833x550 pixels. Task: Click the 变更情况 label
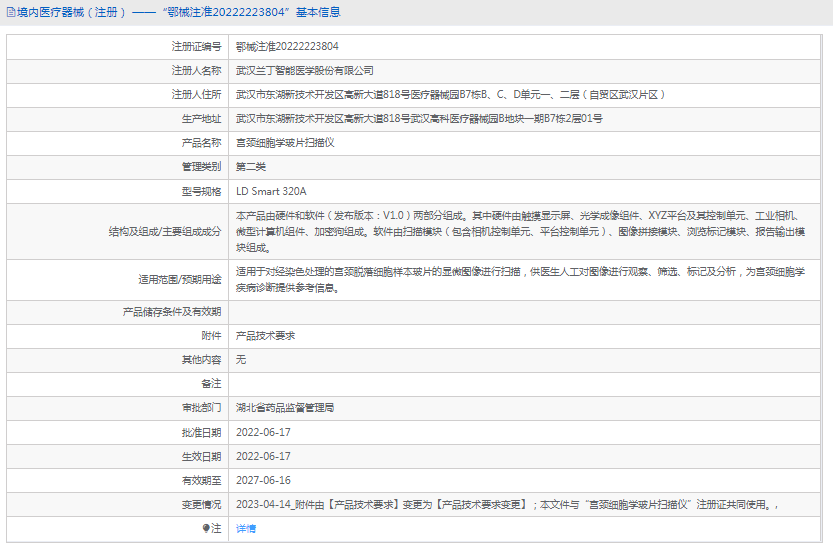tap(201, 505)
